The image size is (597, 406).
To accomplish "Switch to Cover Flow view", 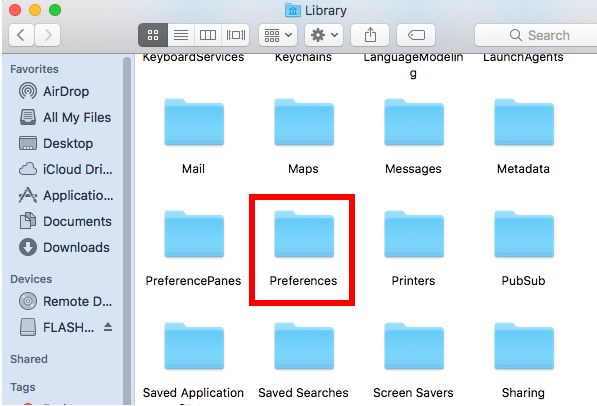I will 235,35.
